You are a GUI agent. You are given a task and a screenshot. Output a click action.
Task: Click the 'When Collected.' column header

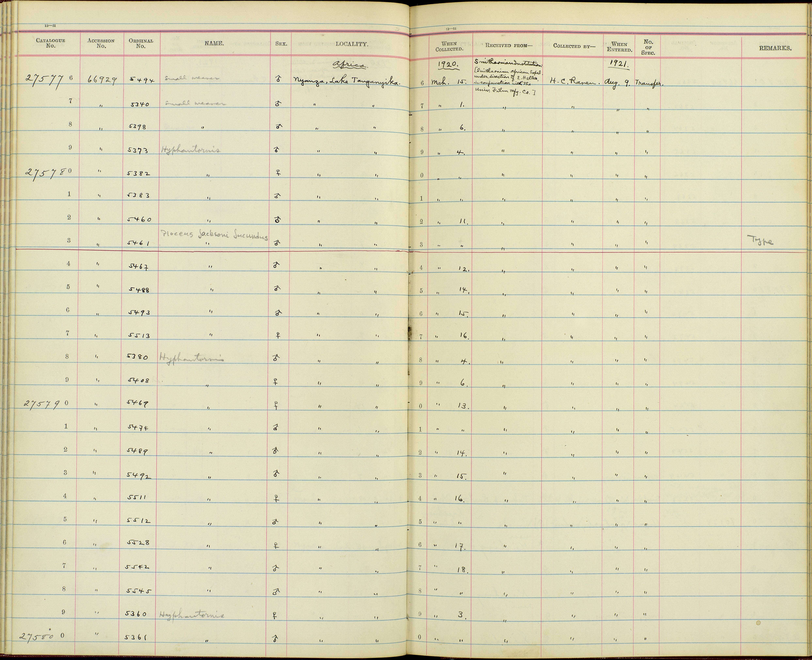click(449, 46)
